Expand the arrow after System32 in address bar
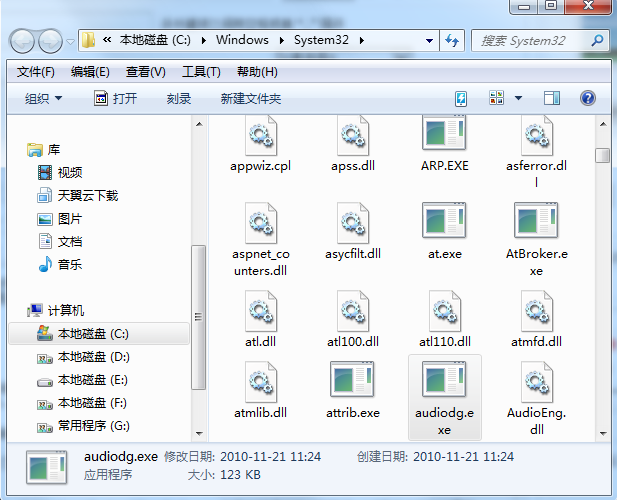617x500 pixels. click(x=362, y=40)
